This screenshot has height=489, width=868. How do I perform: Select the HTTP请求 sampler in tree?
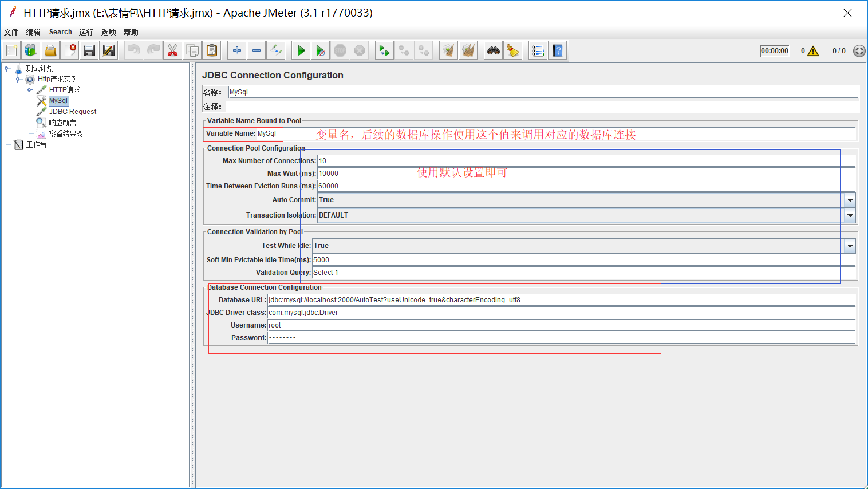click(64, 90)
